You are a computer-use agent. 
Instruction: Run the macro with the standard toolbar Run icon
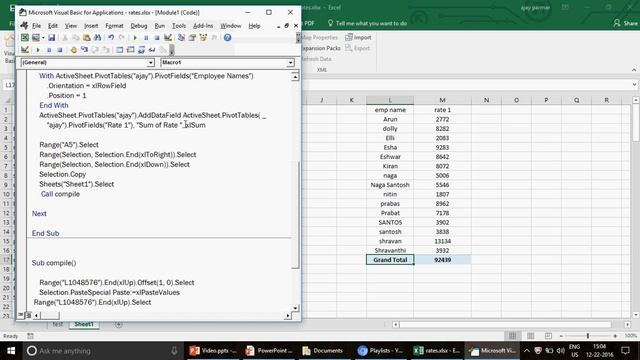point(135,38)
